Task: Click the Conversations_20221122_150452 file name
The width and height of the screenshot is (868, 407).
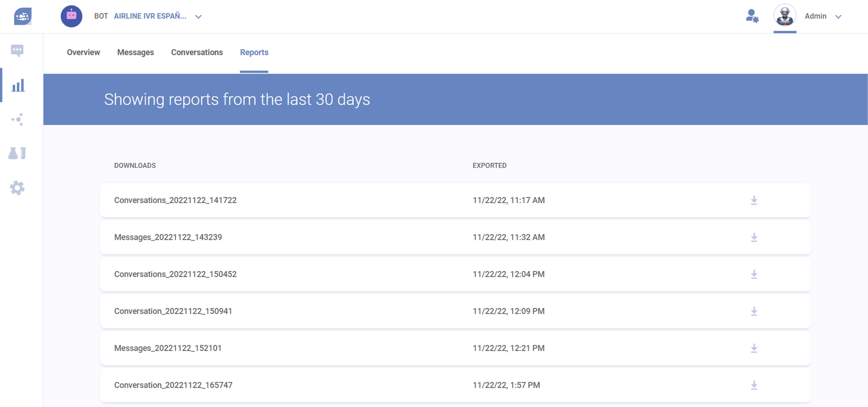Action: pyautogui.click(x=175, y=274)
